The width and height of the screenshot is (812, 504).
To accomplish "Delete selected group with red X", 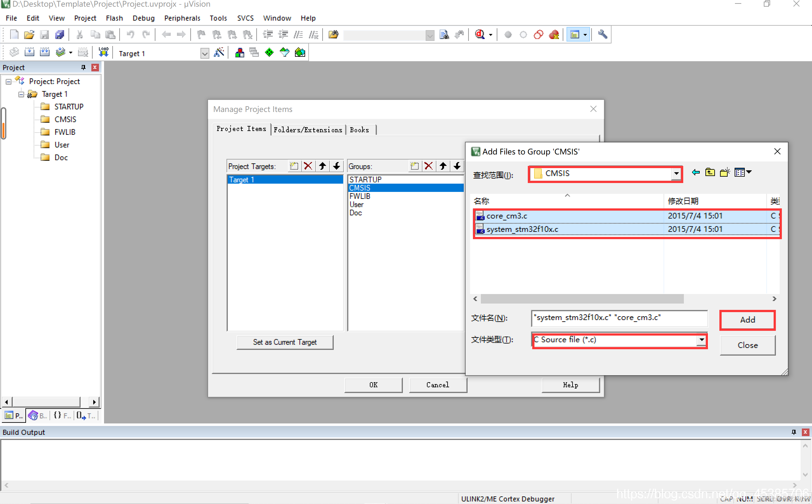I will (429, 166).
